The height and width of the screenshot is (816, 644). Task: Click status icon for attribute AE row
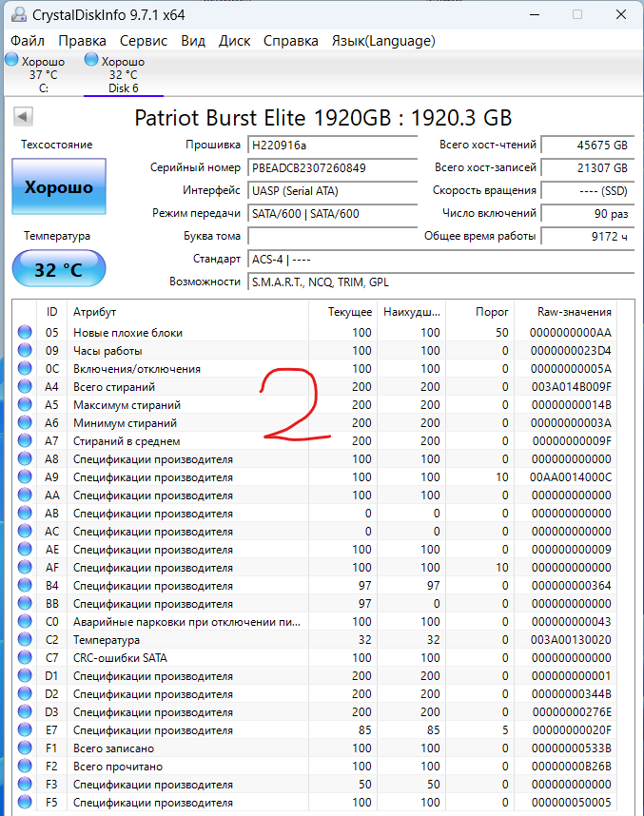point(25,549)
